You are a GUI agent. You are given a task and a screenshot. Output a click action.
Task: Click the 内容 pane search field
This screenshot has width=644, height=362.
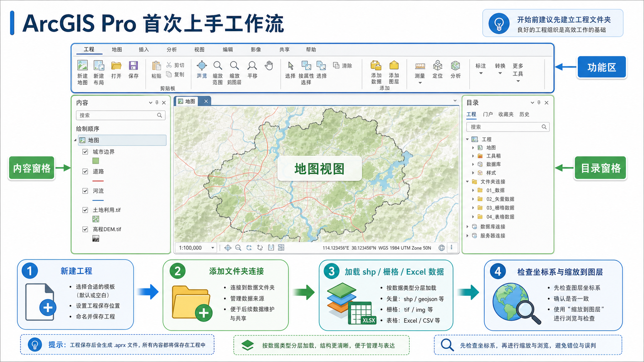coord(121,115)
